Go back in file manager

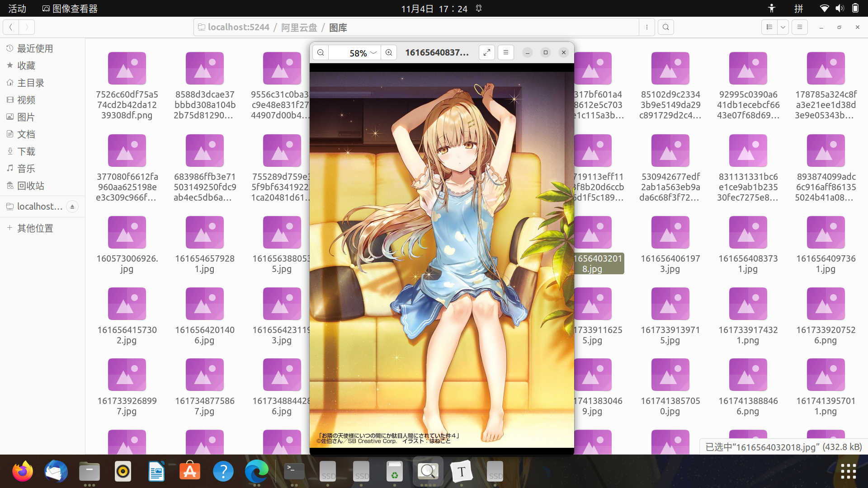[11, 27]
